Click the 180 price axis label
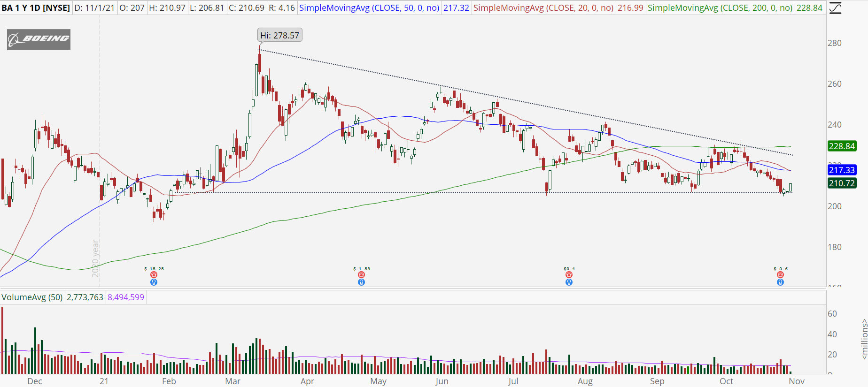 pos(835,247)
